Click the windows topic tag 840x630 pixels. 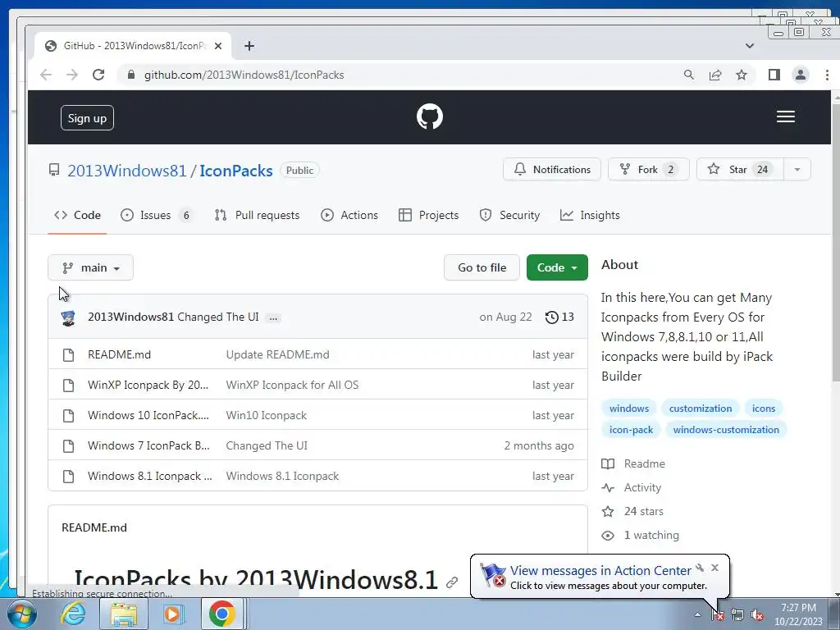click(x=629, y=409)
